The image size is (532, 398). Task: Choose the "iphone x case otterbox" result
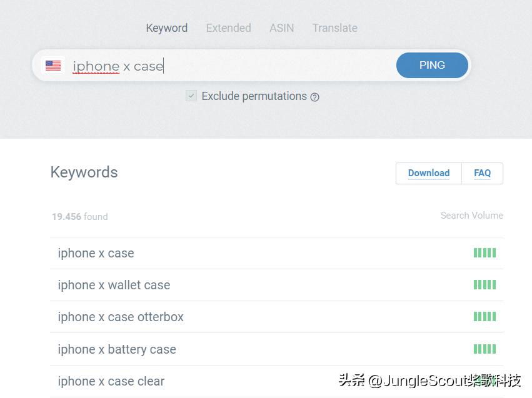coord(121,317)
